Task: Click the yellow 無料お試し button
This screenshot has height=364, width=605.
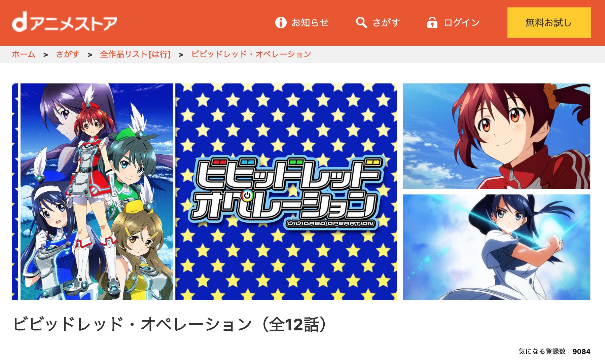Action: (549, 23)
